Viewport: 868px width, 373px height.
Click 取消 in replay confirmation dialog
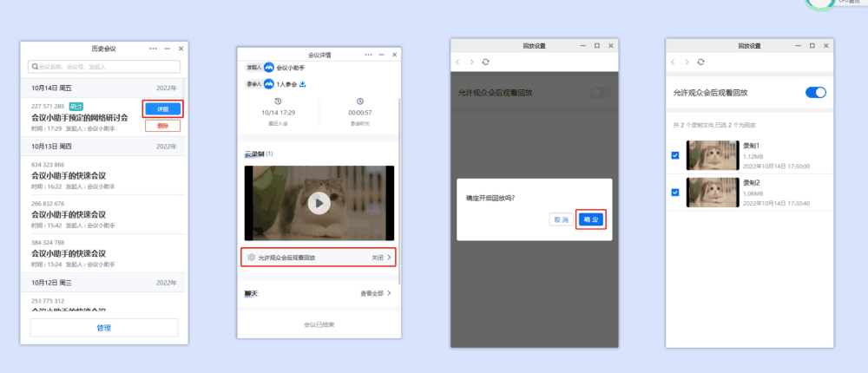coord(562,219)
